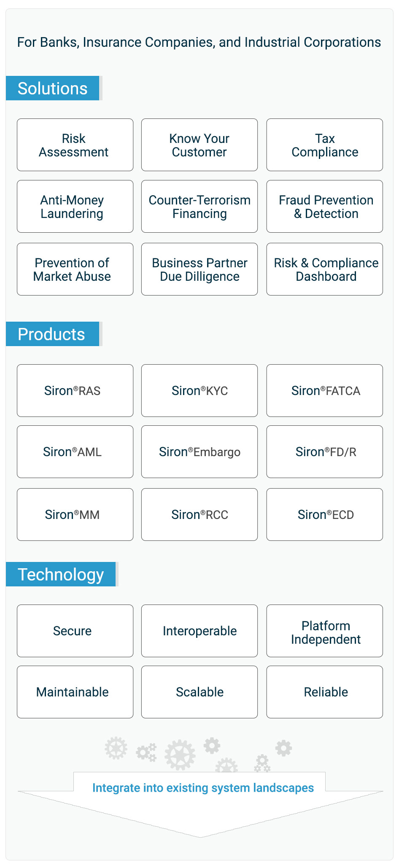Select the Know Your Customer tile

click(x=199, y=145)
